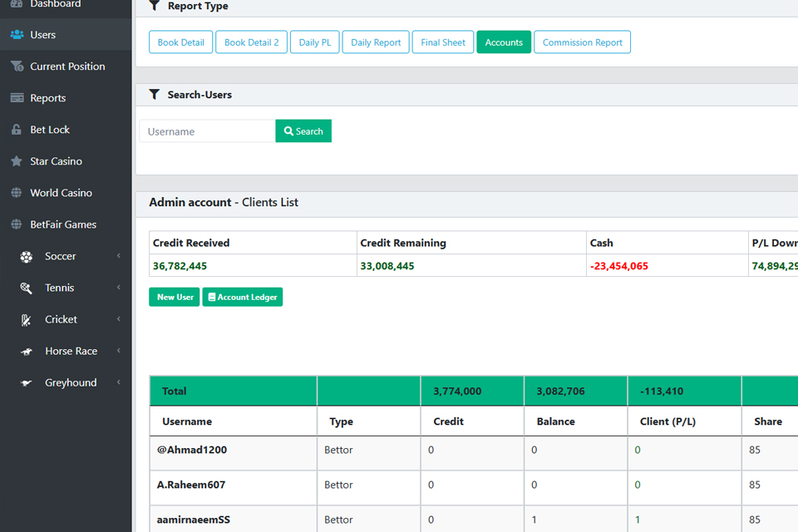The image size is (798, 532).
Task: Switch to the Daily PL report tab
Action: pyautogui.click(x=314, y=42)
